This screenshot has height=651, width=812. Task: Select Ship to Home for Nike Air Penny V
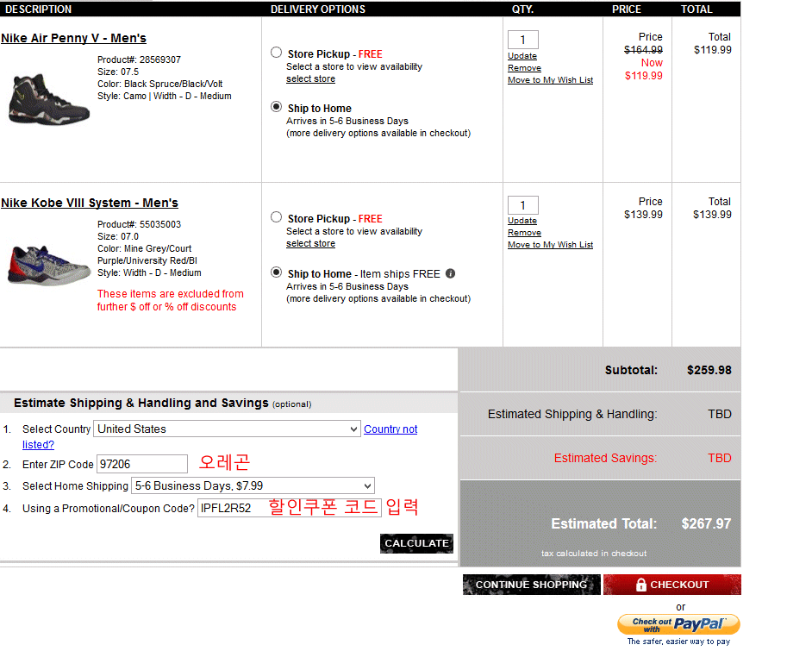point(276,107)
